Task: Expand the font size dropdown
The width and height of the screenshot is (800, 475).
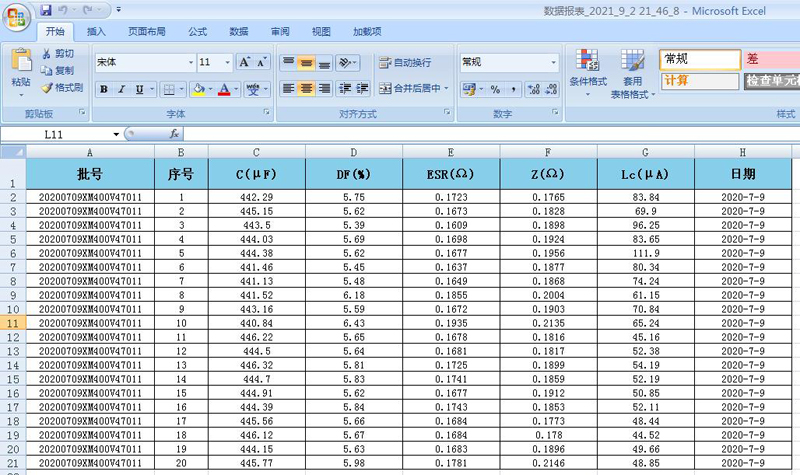Action: pos(229,62)
